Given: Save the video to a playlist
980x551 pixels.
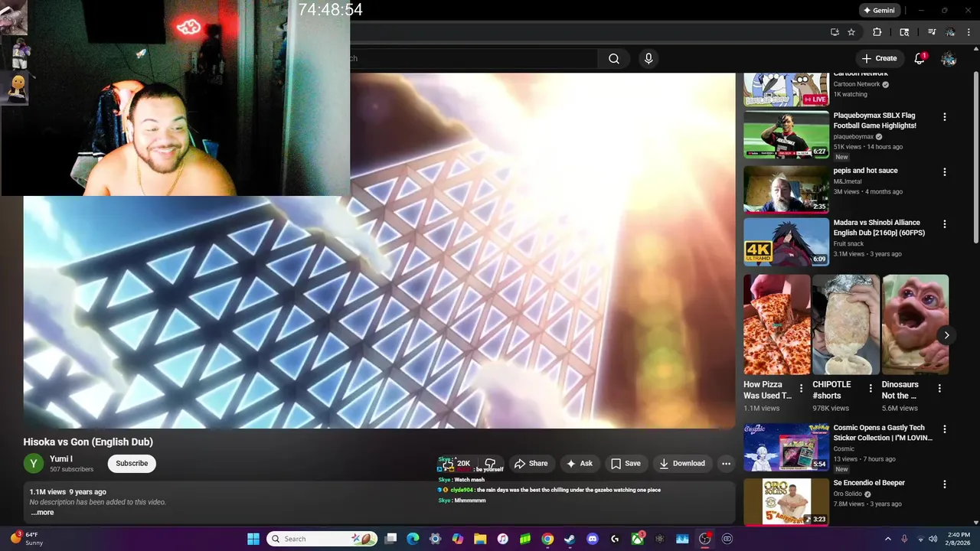Looking at the screenshot, I should tap(626, 463).
